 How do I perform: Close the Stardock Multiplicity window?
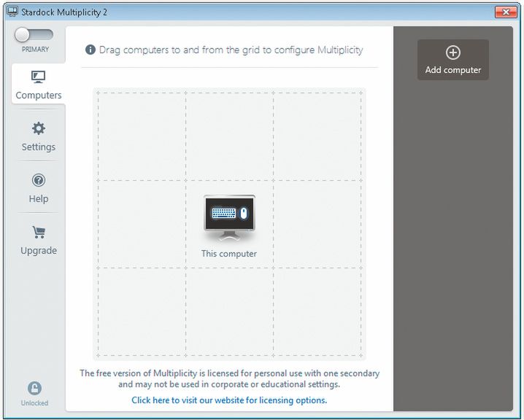(x=506, y=12)
